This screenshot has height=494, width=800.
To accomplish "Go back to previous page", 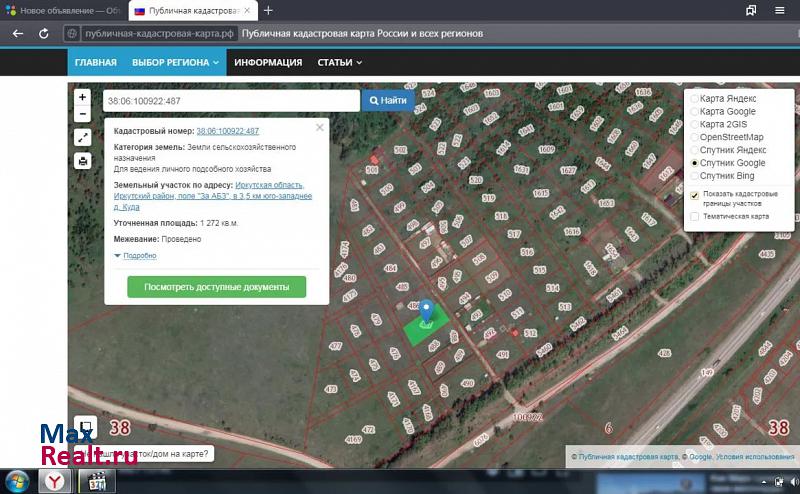I will [x=17, y=33].
